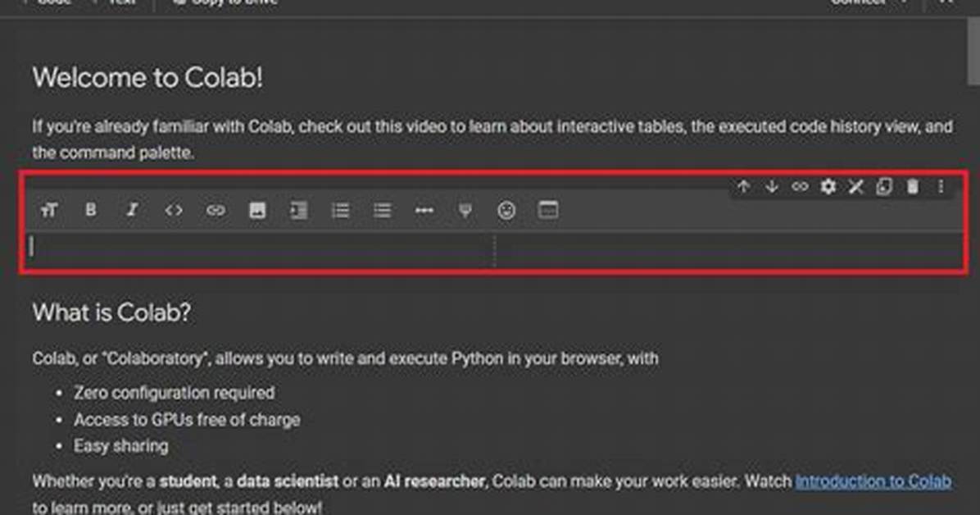Click the bold words 'AI researcher'
The width and height of the screenshot is (980, 515).
[x=434, y=481]
